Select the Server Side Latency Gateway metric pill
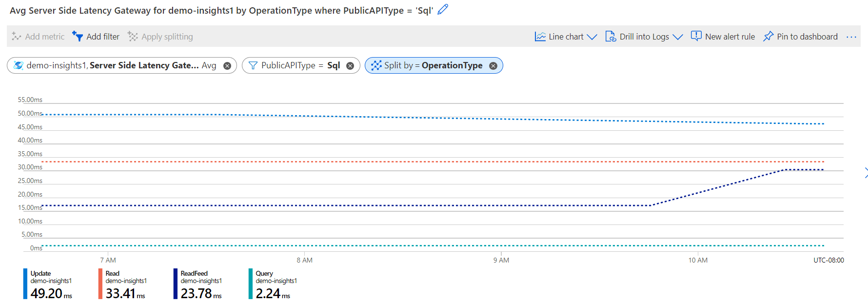 click(122, 65)
